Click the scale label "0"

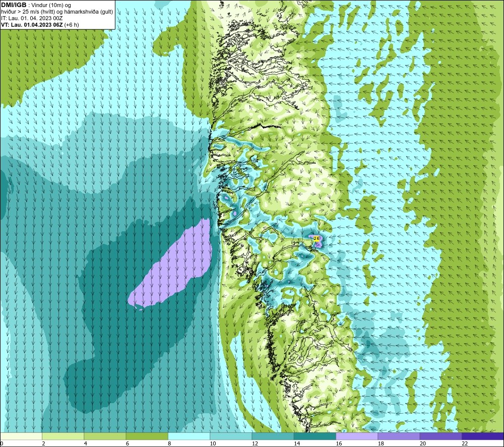point(2,444)
